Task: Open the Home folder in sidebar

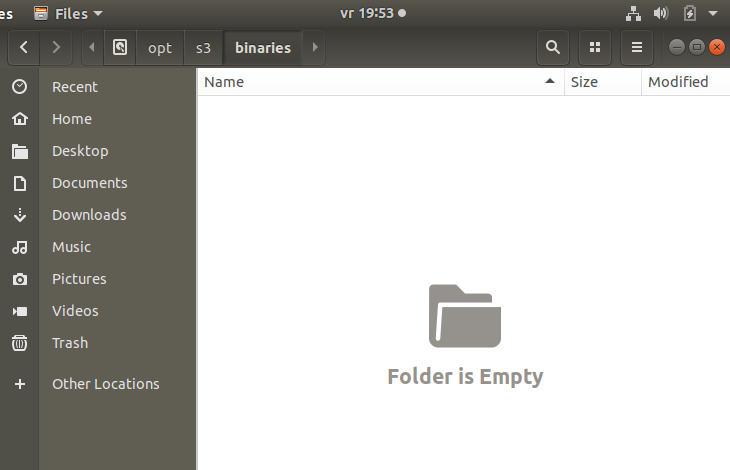Action: tap(72, 119)
